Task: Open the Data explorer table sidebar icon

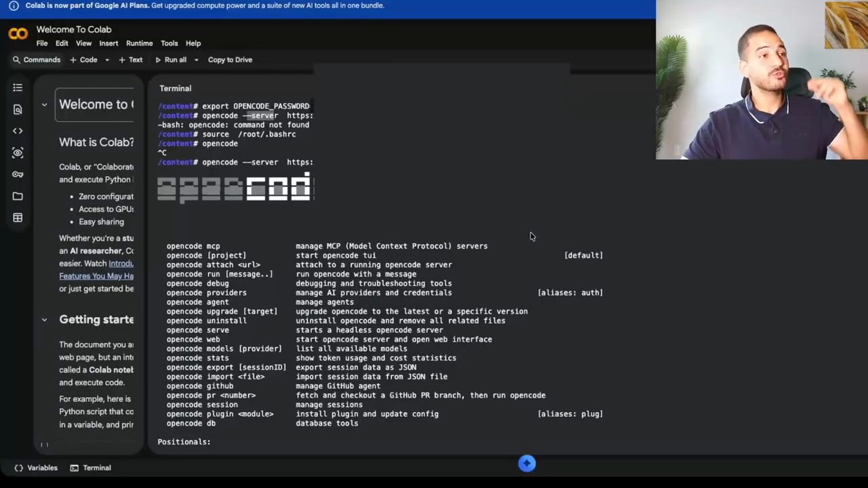Action: [18, 218]
